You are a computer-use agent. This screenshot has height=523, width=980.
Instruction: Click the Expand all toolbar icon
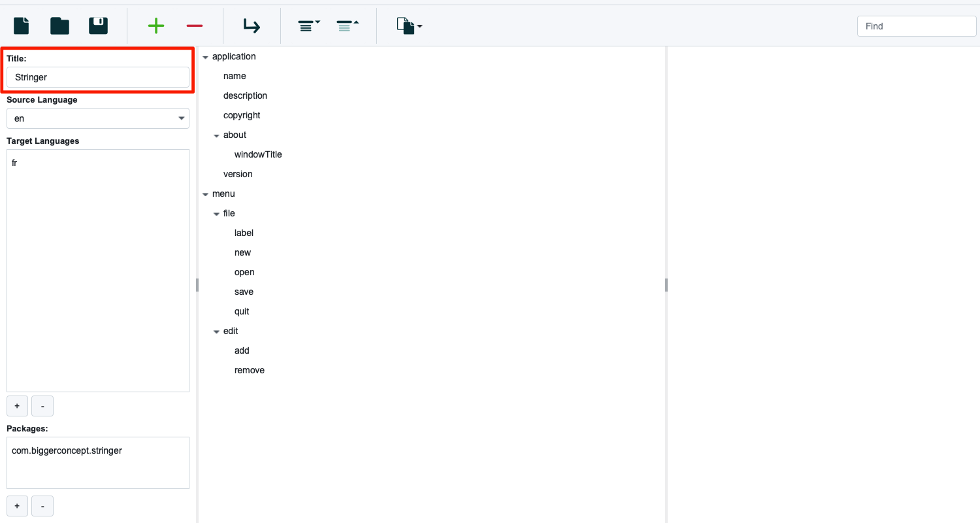click(309, 25)
